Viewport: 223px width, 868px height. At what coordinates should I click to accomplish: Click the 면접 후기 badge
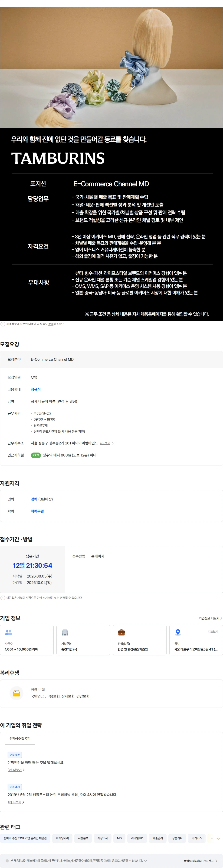click(15, 787)
